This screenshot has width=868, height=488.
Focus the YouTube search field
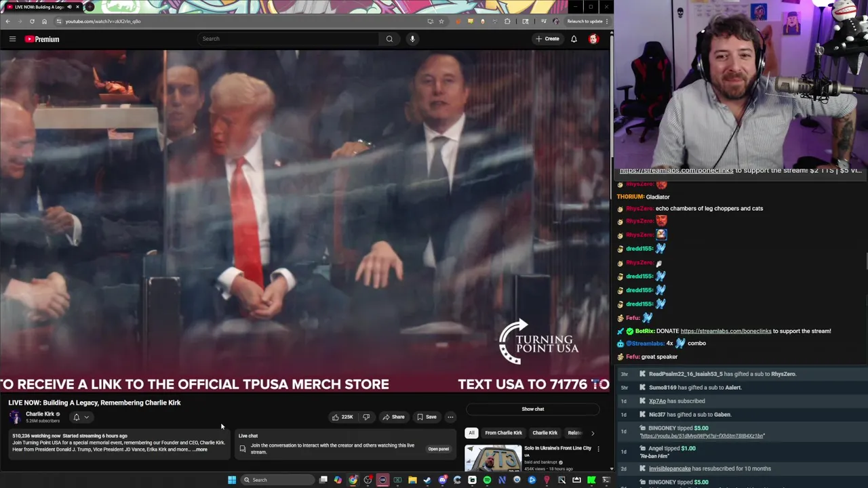coord(288,39)
